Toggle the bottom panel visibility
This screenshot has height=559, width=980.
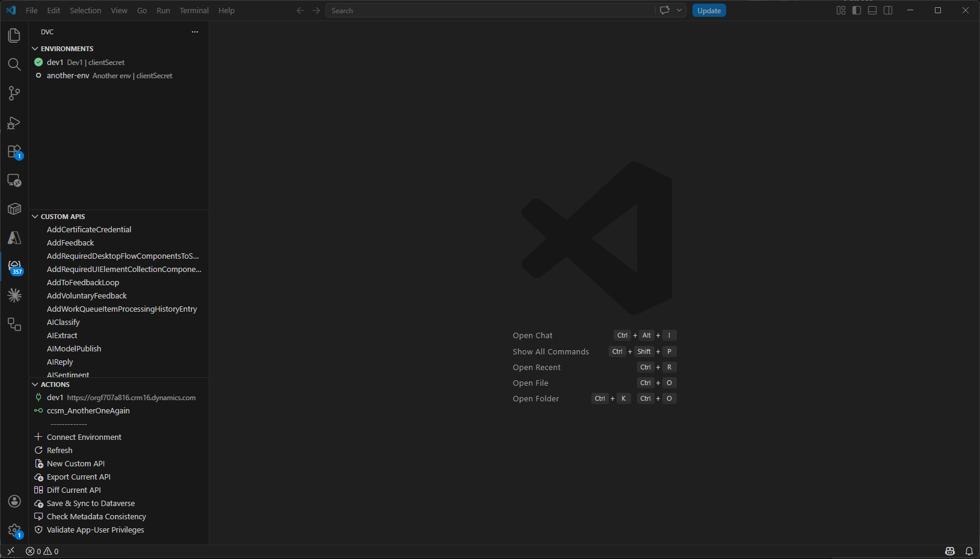coord(872,10)
